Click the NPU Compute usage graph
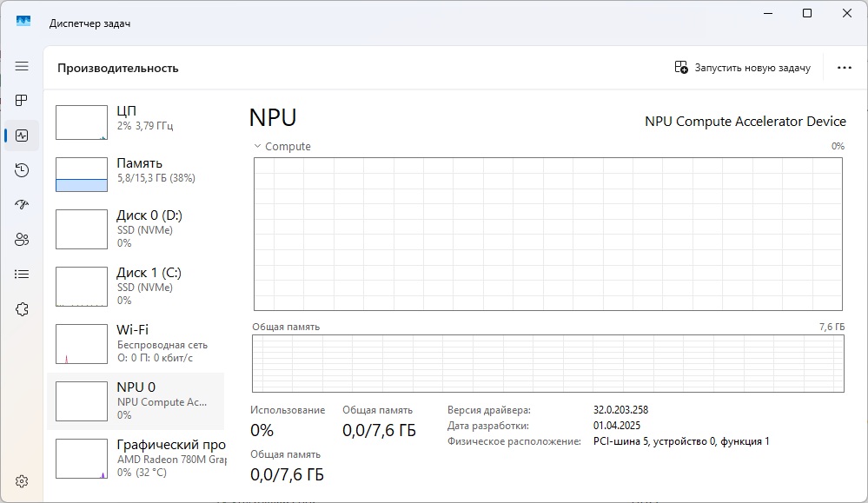This screenshot has height=503, width=868. (547, 234)
